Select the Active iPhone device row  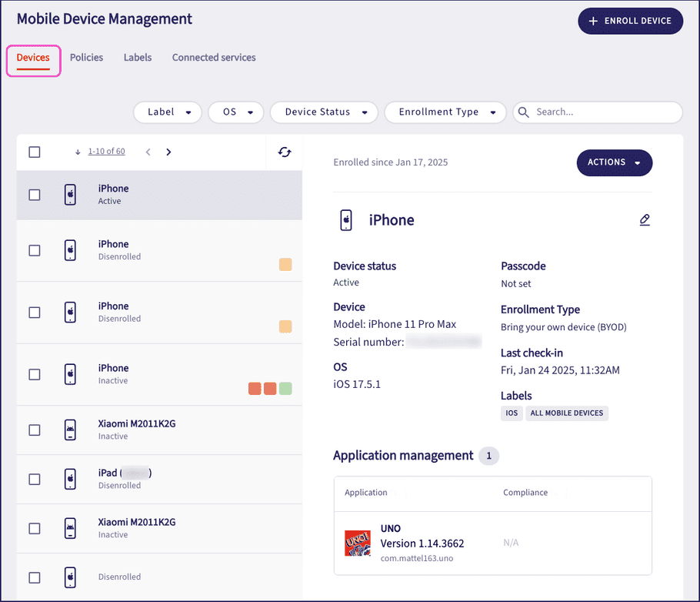click(159, 195)
